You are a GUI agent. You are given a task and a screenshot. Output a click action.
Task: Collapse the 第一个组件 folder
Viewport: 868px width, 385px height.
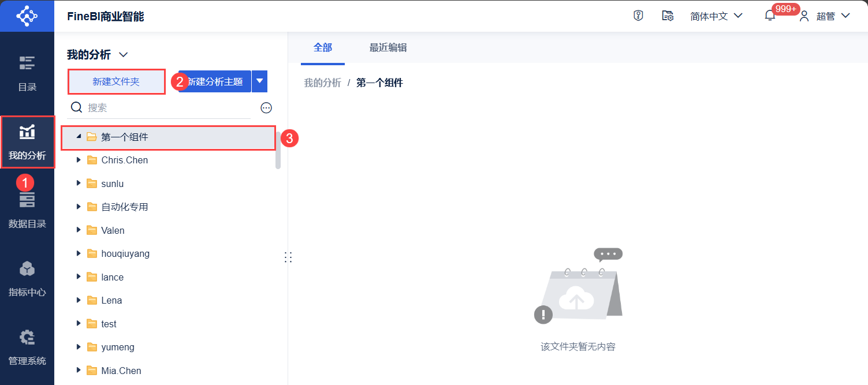[79, 137]
